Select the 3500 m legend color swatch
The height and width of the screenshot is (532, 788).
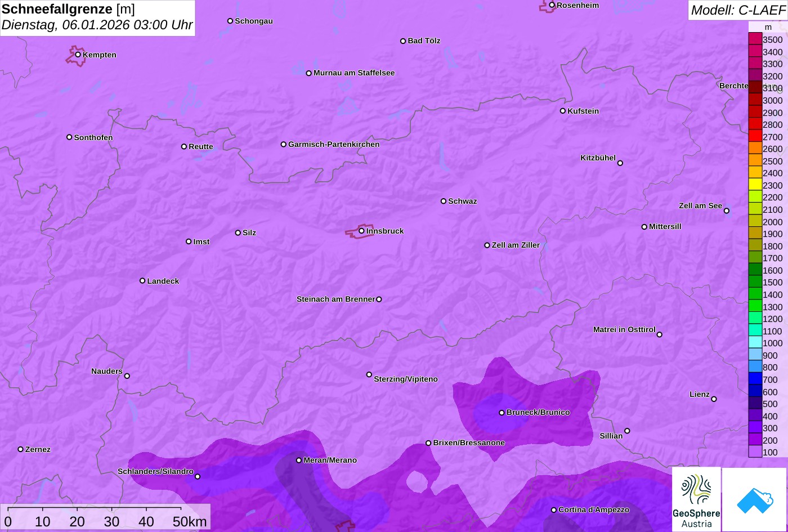pyautogui.click(x=755, y=39)
